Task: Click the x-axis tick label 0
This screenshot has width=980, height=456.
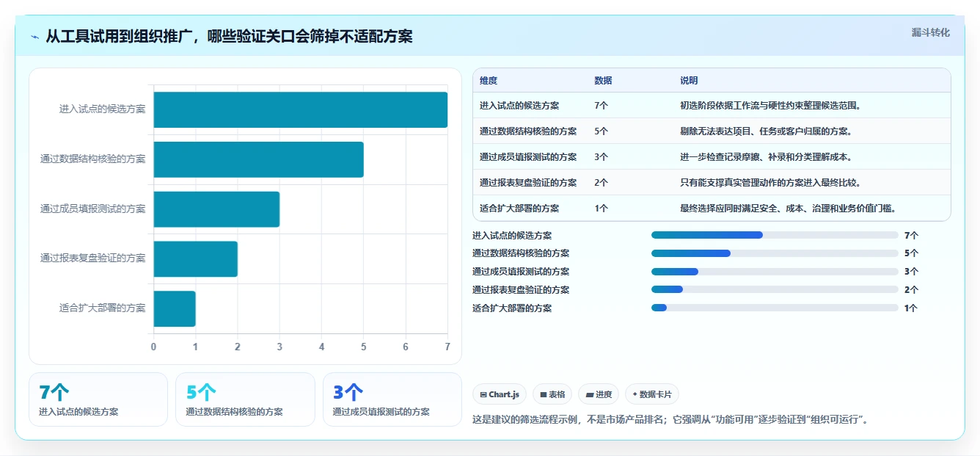Action: [x=153, y=346]
